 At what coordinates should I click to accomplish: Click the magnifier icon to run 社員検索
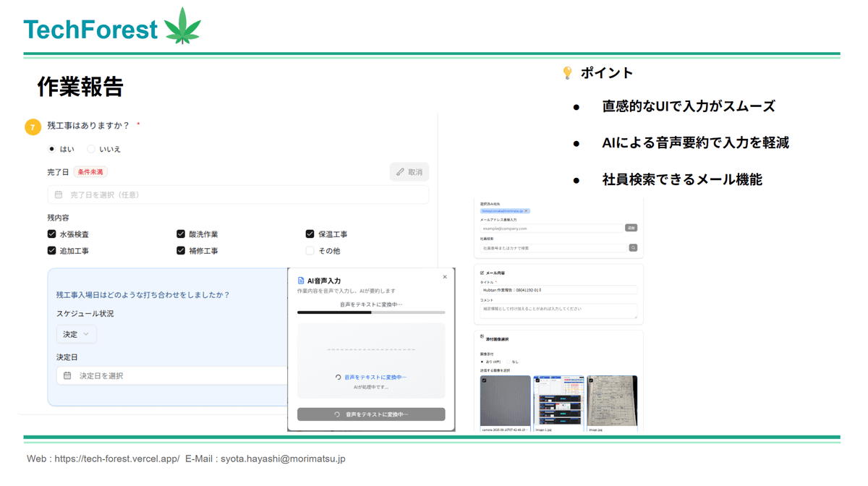633,247
